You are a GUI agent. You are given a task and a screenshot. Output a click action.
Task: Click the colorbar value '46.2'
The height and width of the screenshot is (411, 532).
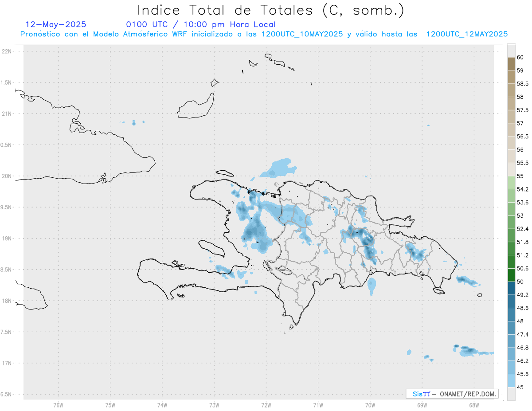[523, 361]
